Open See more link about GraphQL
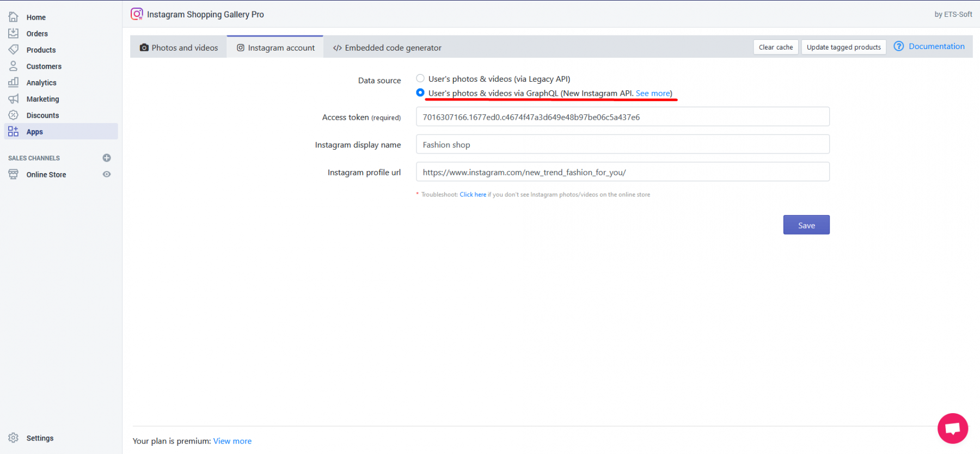This screenshot has height=454, width=980. [653, 93]
